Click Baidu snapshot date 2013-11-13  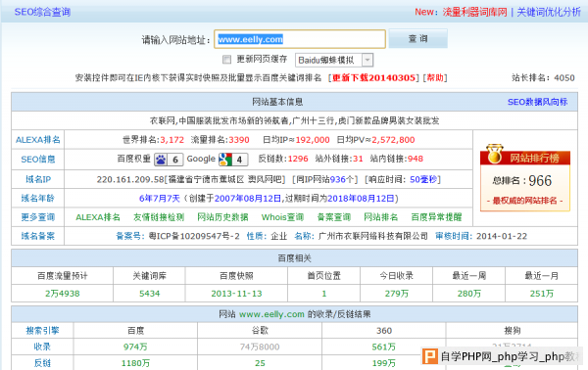point(236,294)
